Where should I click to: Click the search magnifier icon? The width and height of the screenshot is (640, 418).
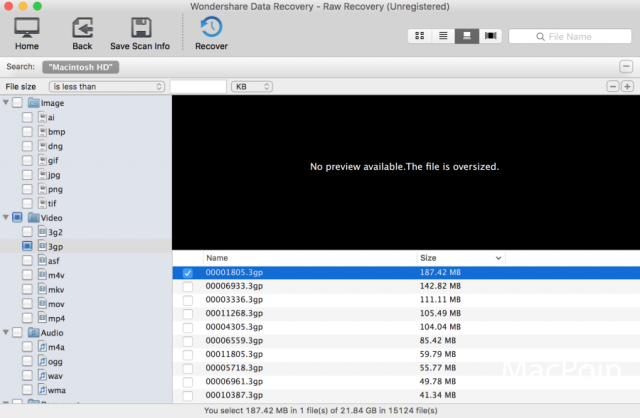click(540, 37)
